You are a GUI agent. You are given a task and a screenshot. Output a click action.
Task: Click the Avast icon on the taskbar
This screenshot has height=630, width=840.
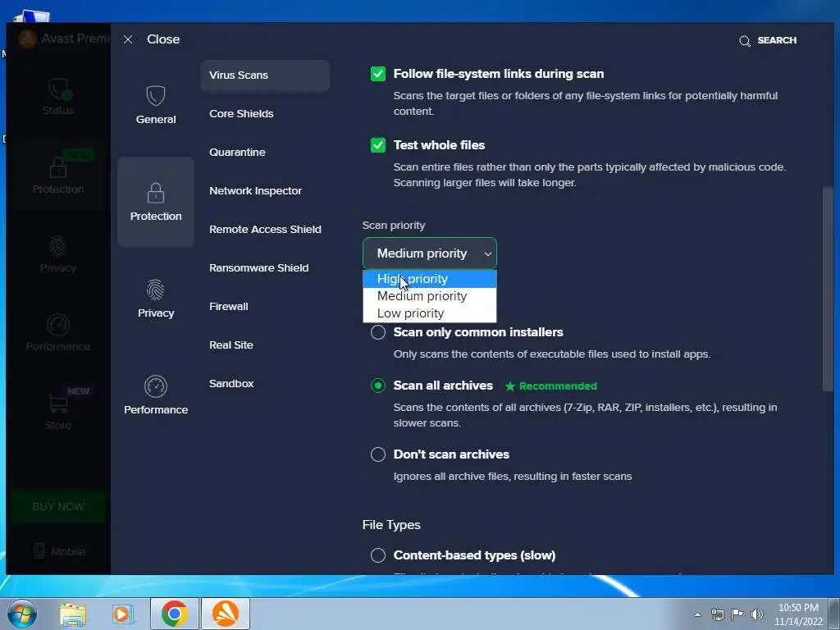click(x=226, y=614)
